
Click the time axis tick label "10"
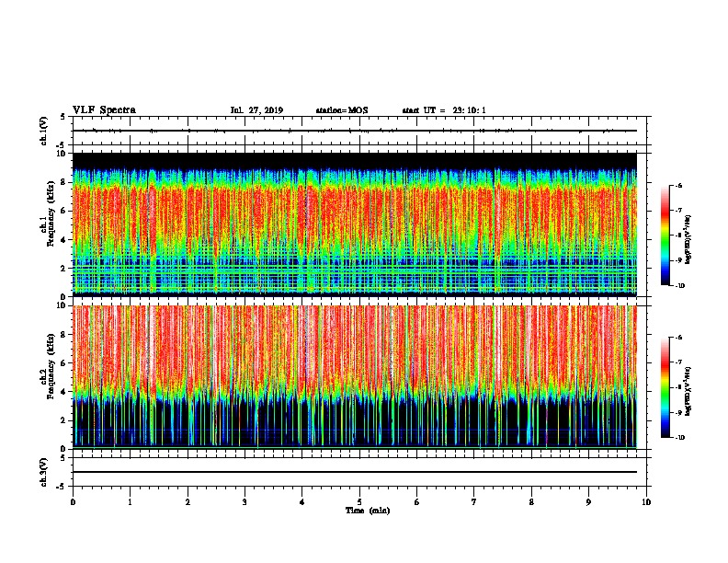[x=646, y=501]
